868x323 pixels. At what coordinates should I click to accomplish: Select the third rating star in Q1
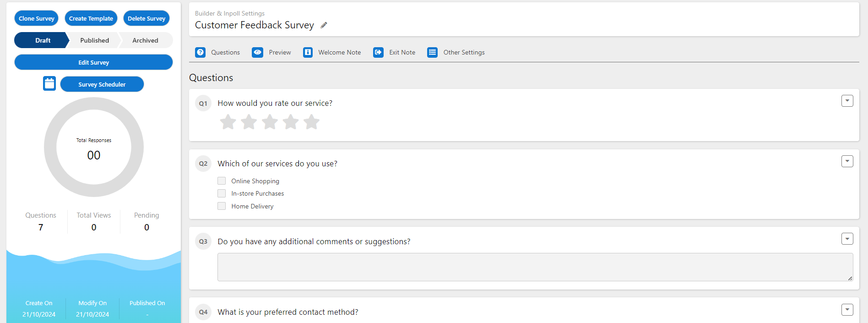[x=270, y=122]
